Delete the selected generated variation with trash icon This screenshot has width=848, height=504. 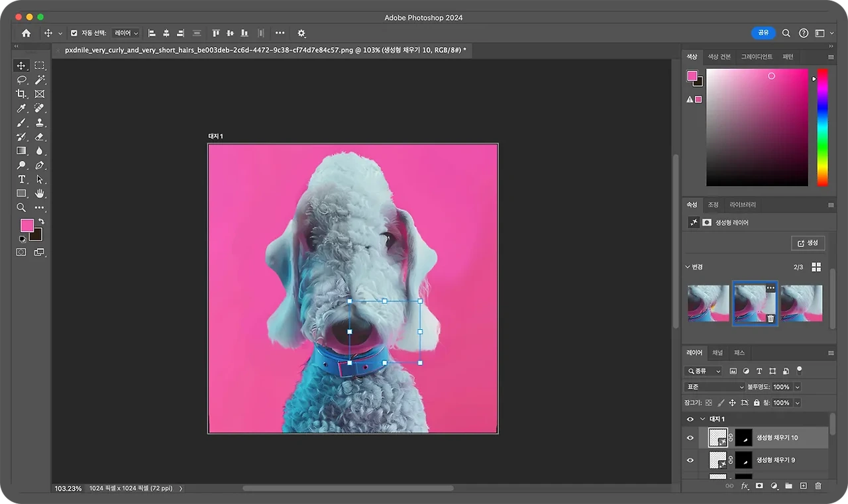pos(770,319)
